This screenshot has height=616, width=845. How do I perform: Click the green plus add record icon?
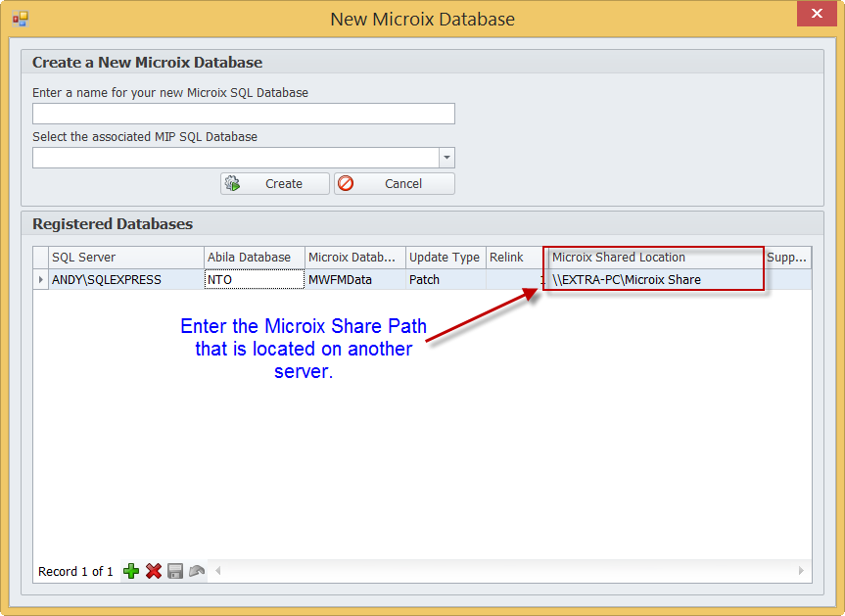click(x=131, y=571)
